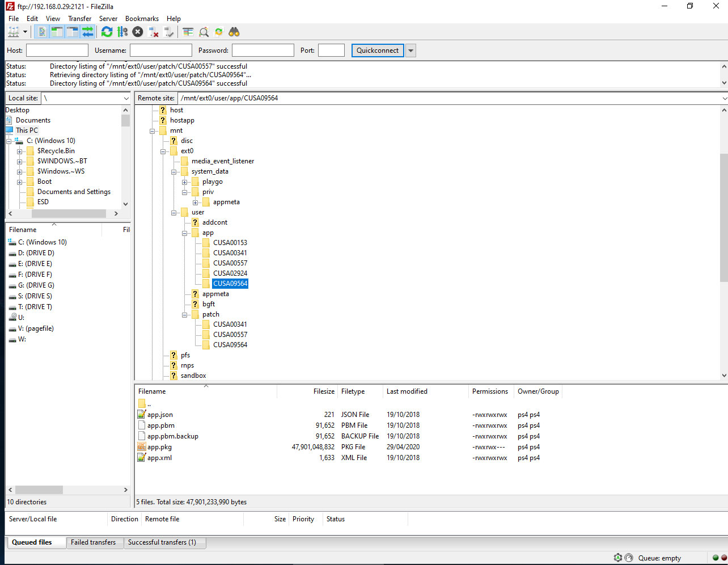Open the Remote site path dropdown
The height and width of the screenshot is (565, 728).
pyautogui.click(x=724, y=98)
